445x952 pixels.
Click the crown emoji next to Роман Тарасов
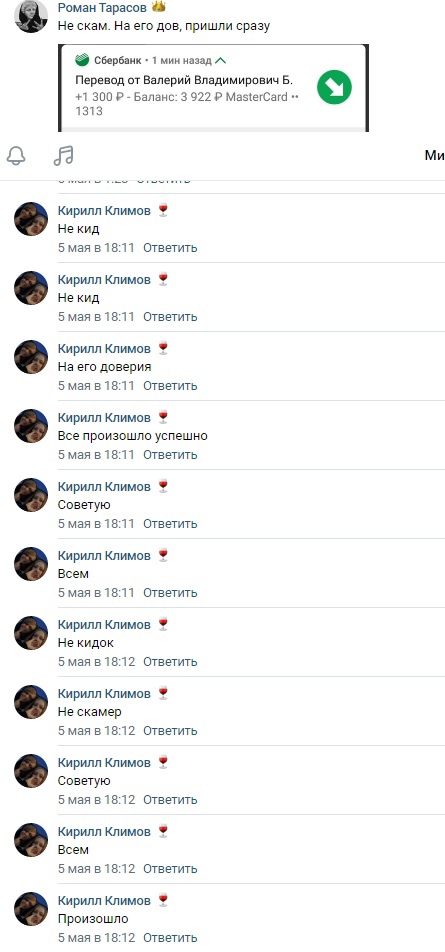[158, 7]
